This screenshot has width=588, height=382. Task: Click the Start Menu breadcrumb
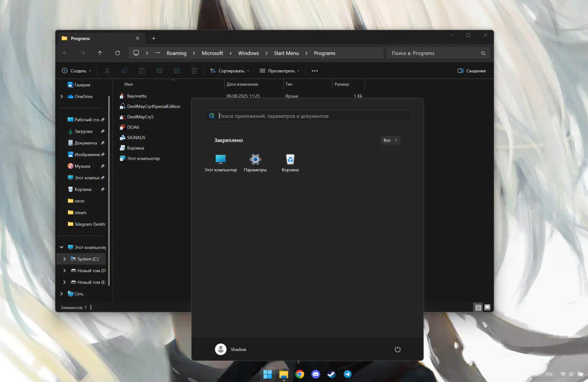pos(286,53)
